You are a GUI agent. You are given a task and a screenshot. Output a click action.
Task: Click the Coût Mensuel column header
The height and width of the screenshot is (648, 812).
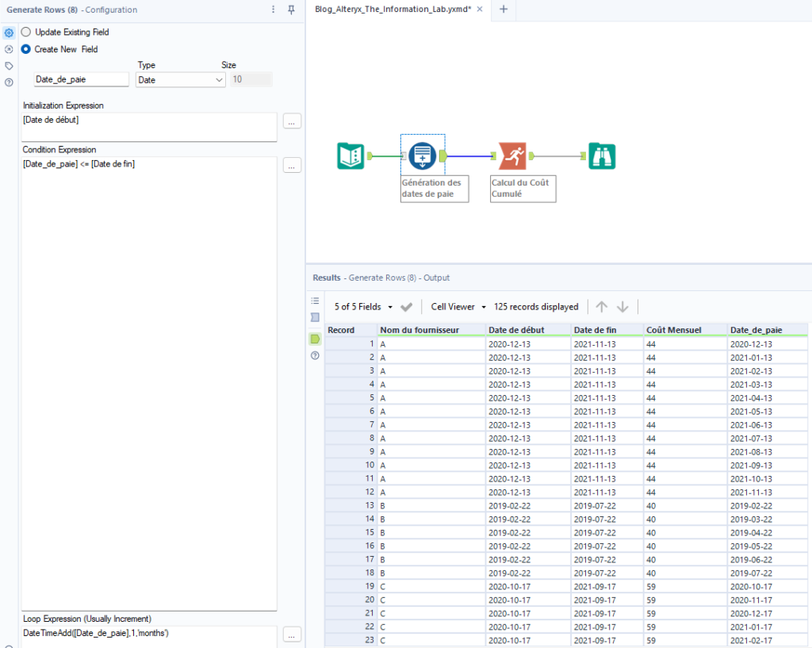coord(685,330)
